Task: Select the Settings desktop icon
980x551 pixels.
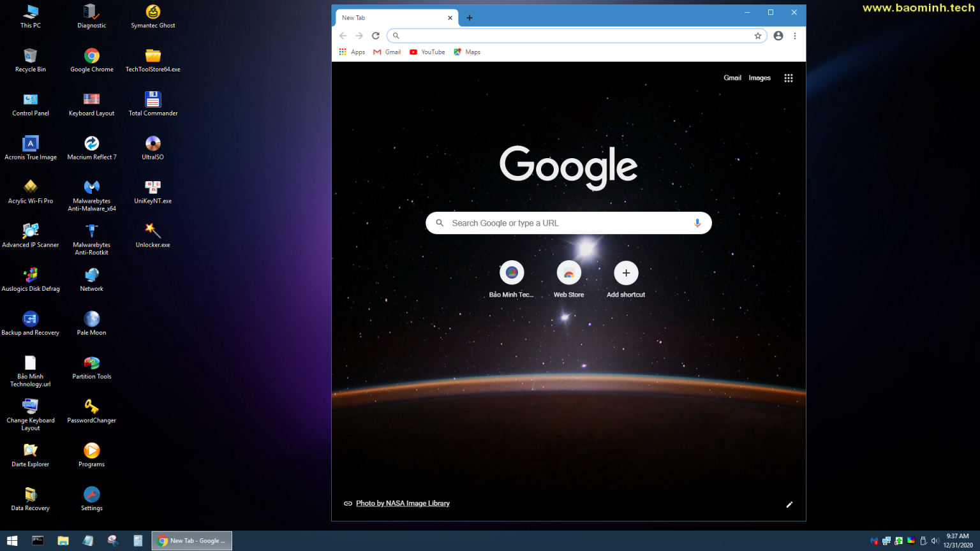Action: coord(92,500)
